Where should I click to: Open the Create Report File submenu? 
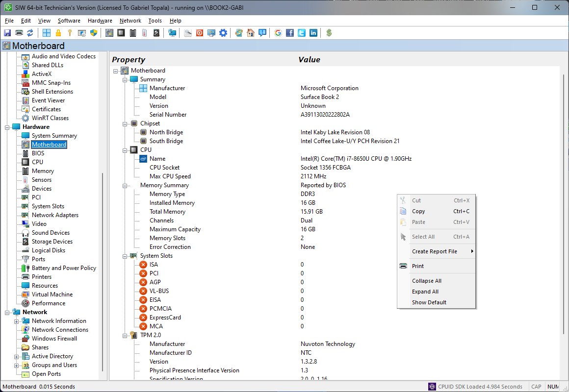click(436, 251)
